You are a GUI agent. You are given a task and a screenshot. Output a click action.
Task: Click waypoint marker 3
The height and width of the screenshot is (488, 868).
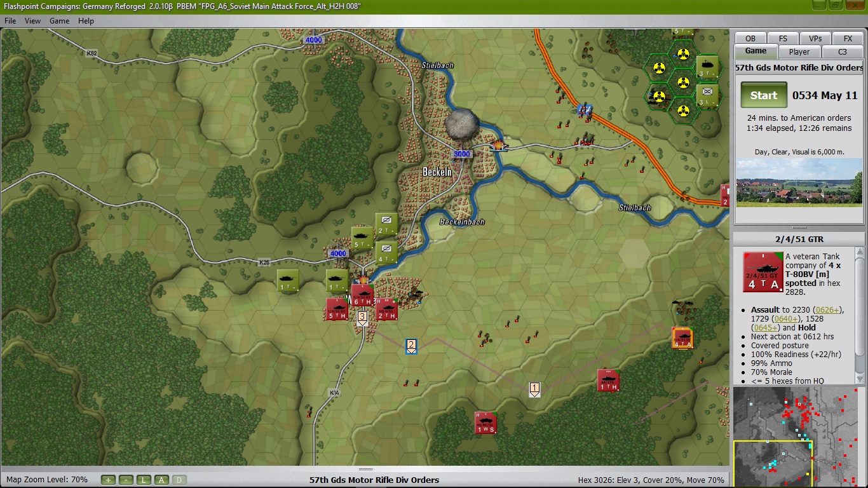pos(362,318)
